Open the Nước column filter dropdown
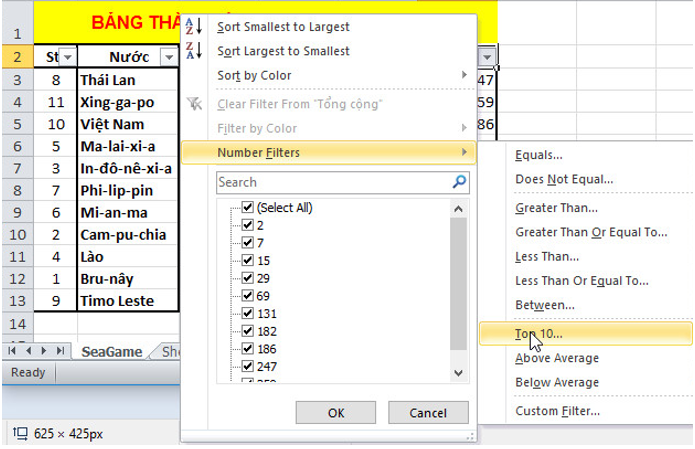 click(x=169, y=57)
